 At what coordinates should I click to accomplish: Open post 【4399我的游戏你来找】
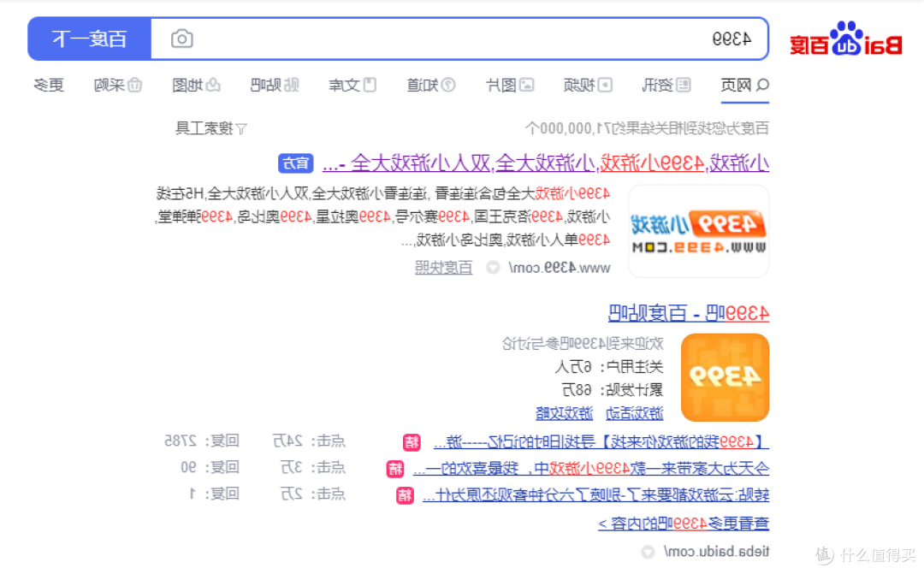tap(601, 441)
